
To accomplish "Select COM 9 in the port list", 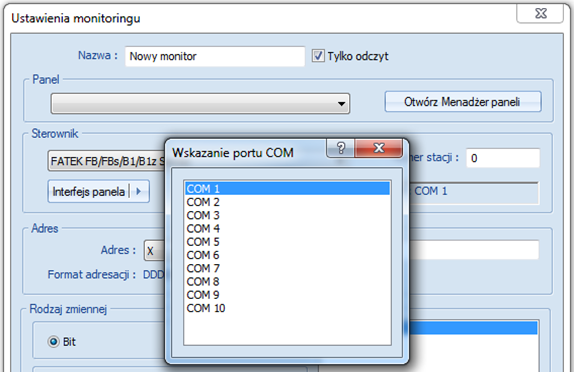I will (x=287, y=295).
